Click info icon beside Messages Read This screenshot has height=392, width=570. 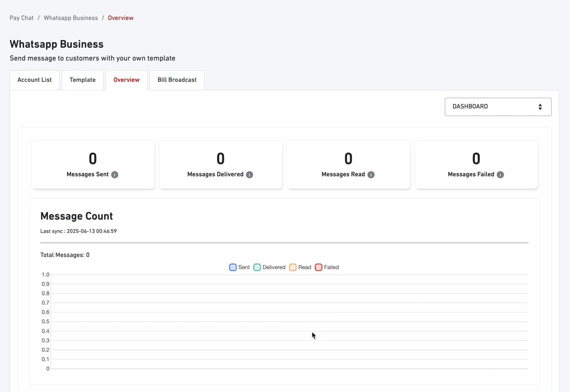pyautogui.click(x=371, y=175)
